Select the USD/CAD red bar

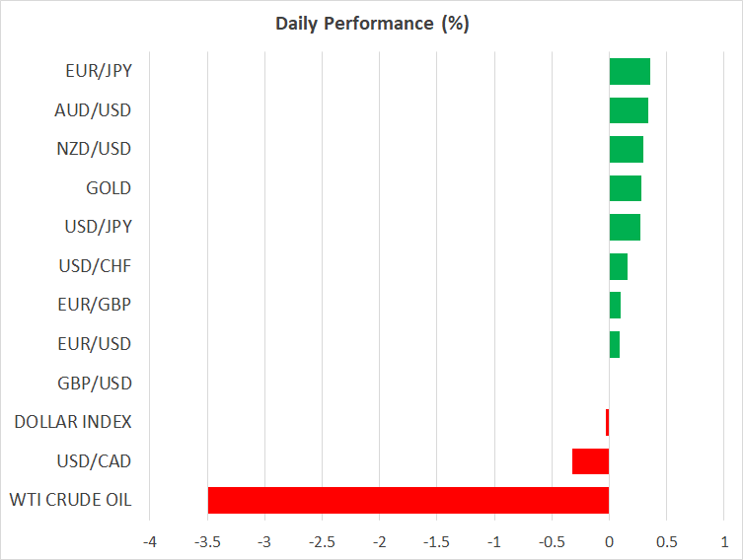590,461
